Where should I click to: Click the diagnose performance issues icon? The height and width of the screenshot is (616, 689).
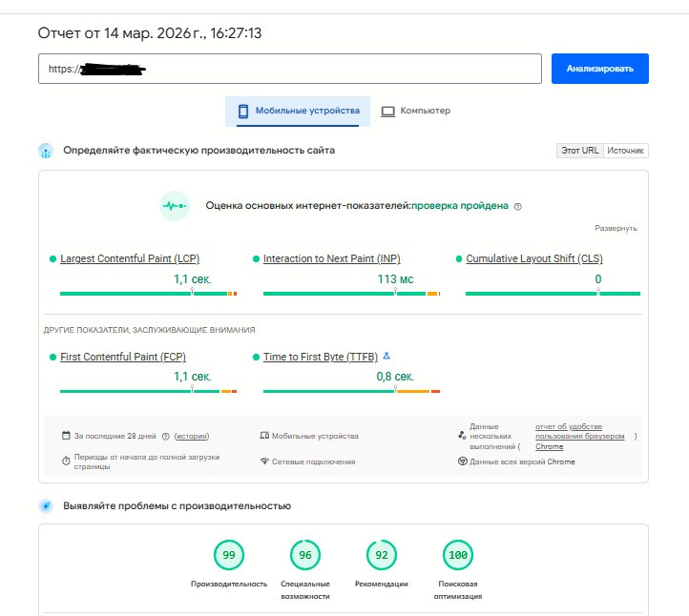coord(46,505)
